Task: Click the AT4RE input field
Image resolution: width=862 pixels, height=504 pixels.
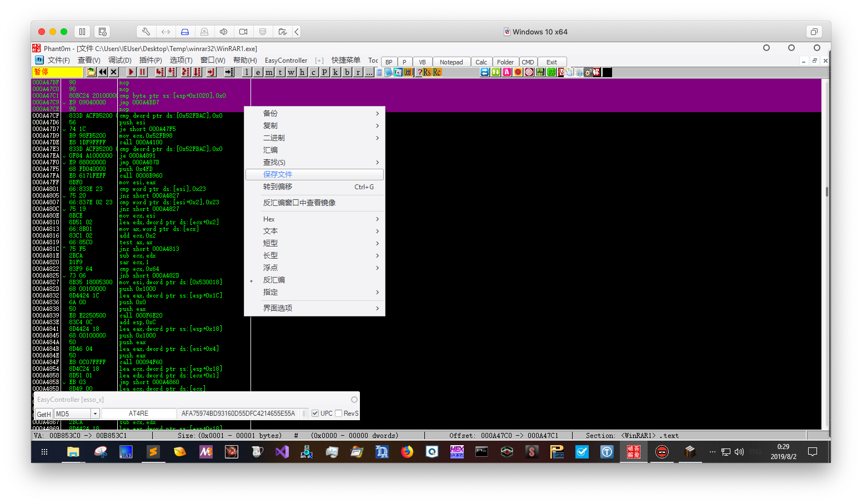Action: coord(138,414)
